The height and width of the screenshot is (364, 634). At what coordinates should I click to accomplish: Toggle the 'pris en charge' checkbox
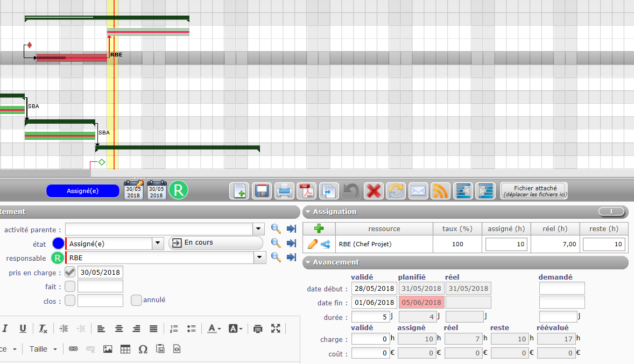(70, 272)
